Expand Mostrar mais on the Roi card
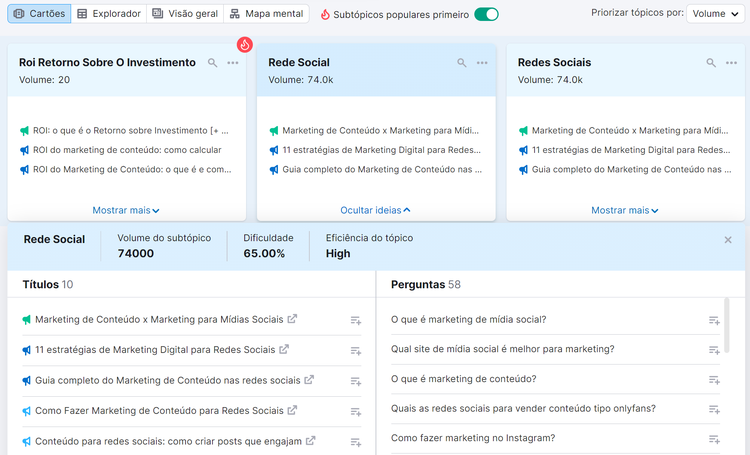 [126, 210]
